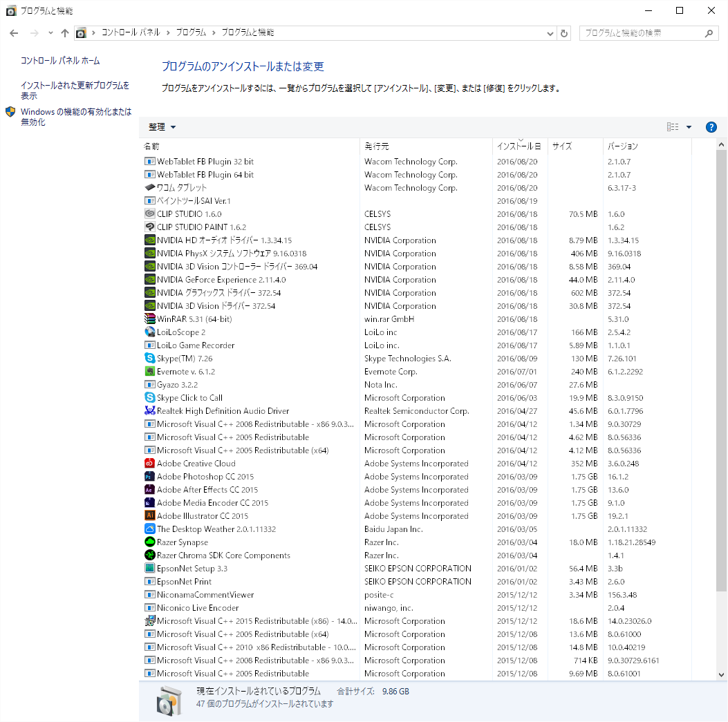The width and height of the screenshot is (728, 722).
Task: Click the Realtek High Definition Audio Driver icon
Action: [x=149, y=410]
